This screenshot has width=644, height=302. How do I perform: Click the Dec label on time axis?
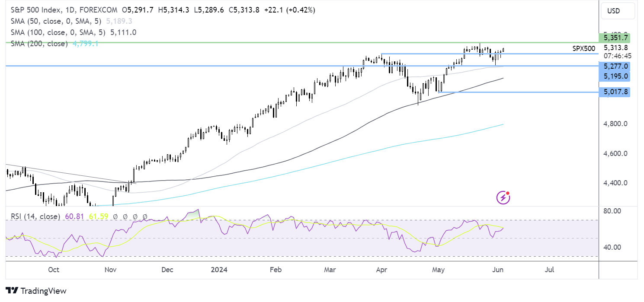167,270
